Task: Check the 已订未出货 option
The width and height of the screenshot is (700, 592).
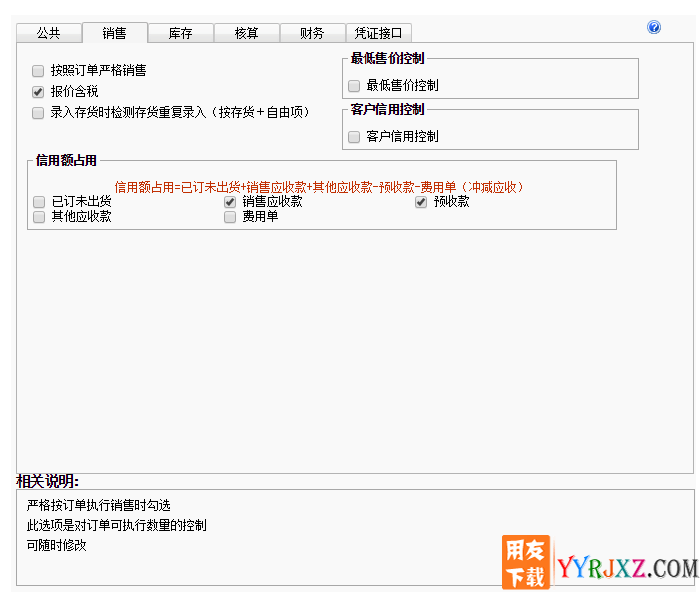Action: point(39,202)
